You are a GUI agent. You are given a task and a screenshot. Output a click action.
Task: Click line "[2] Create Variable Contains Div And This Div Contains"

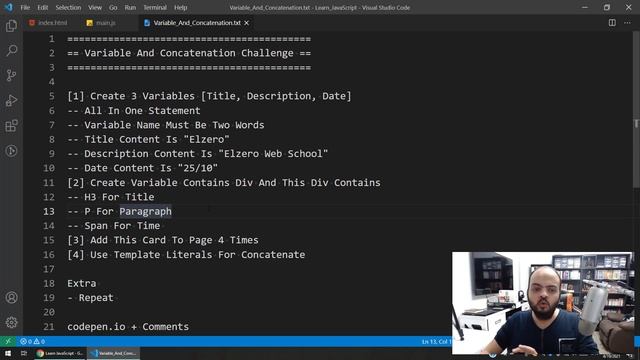[224, 183]
